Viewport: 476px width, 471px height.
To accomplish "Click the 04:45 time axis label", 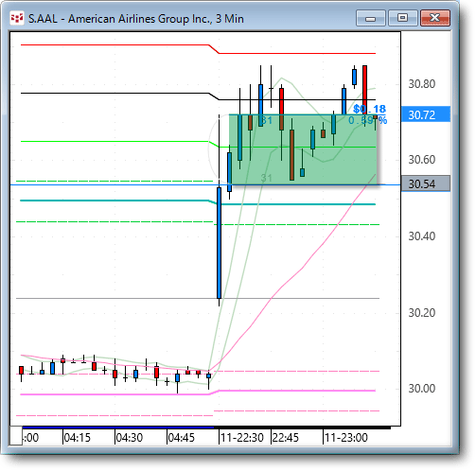I will coord(182,438).
